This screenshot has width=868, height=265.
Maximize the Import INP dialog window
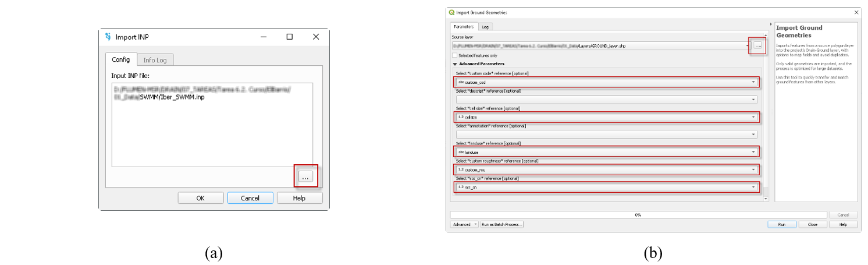coord(289,37)
